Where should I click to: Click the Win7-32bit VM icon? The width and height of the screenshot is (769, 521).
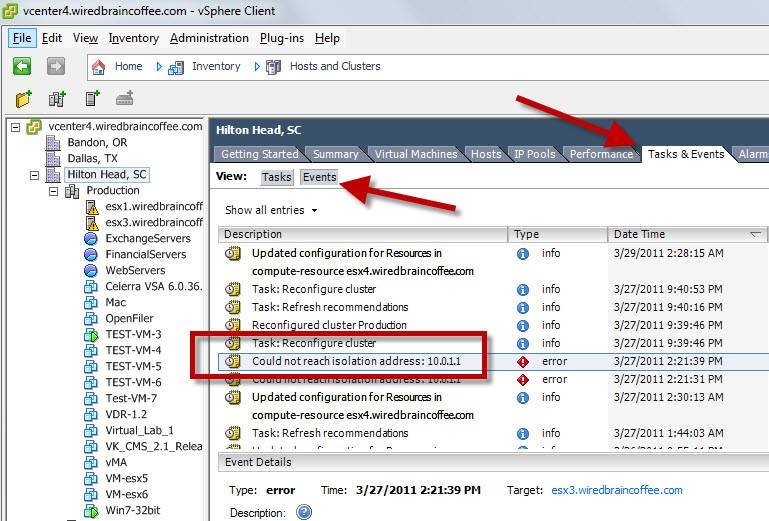[91, 511]
